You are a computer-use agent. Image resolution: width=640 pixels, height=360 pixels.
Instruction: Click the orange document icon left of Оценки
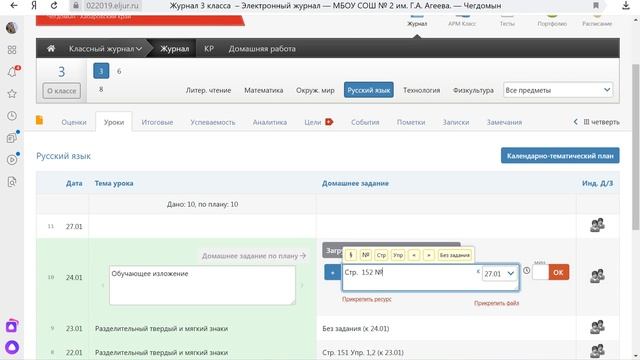point(40,120)
